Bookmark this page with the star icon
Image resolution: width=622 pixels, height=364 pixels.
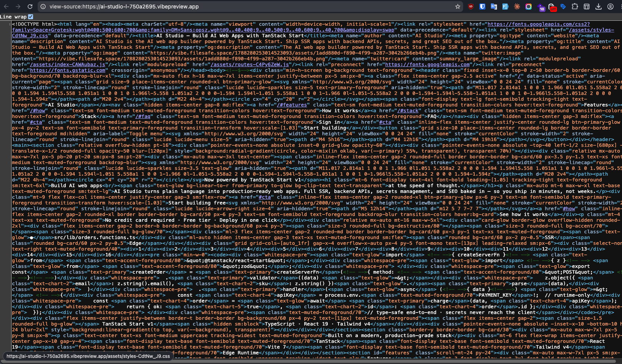tap(458, 7)
